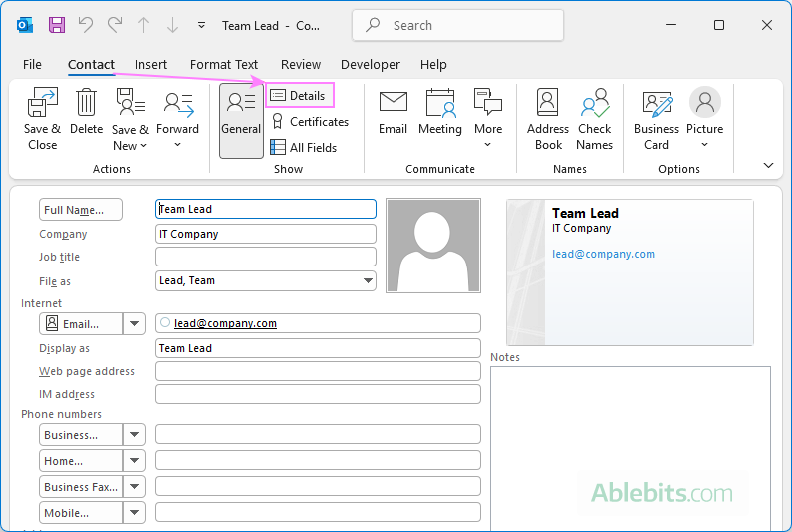Open Customize Quick Access Toolbar dropdown
Image resolution: width=792 pixels, height=532 pixels.
tap(201, 25)
